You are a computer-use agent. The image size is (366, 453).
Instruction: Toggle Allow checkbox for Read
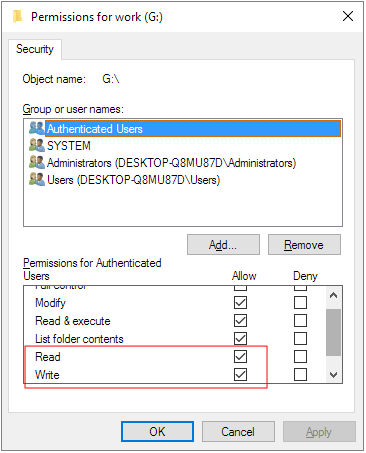coord(240,357)
